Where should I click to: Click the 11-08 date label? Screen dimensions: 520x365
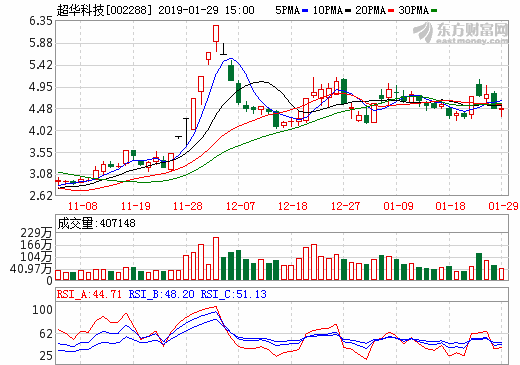(x=82, y=206)
